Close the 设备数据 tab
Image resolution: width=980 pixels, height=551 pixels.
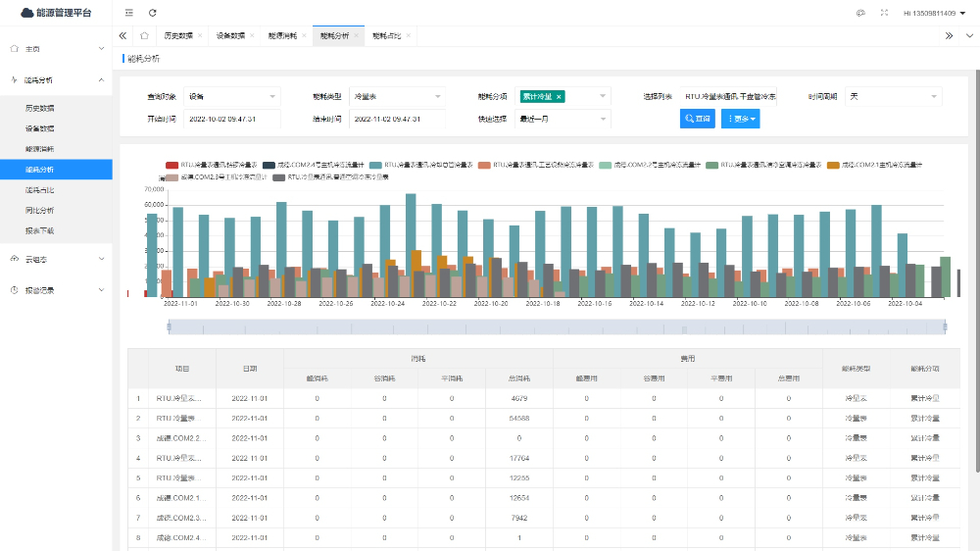[x=252, y=35]
